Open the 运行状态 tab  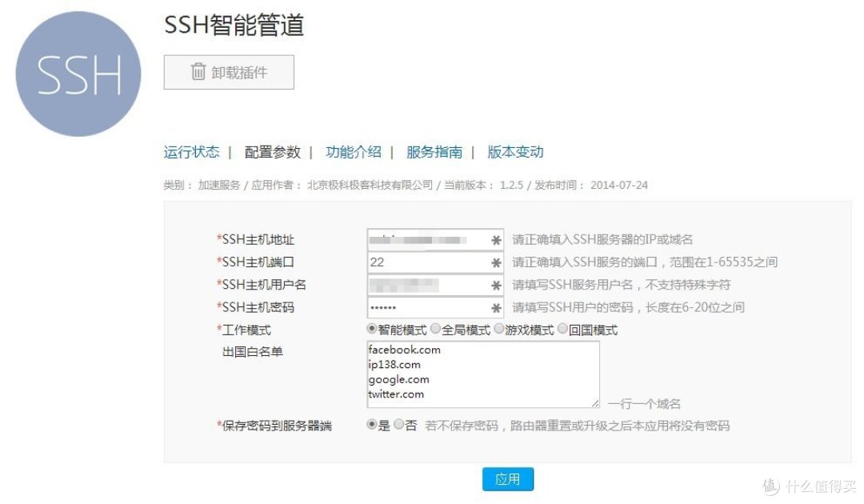click(x=191, y=152)
